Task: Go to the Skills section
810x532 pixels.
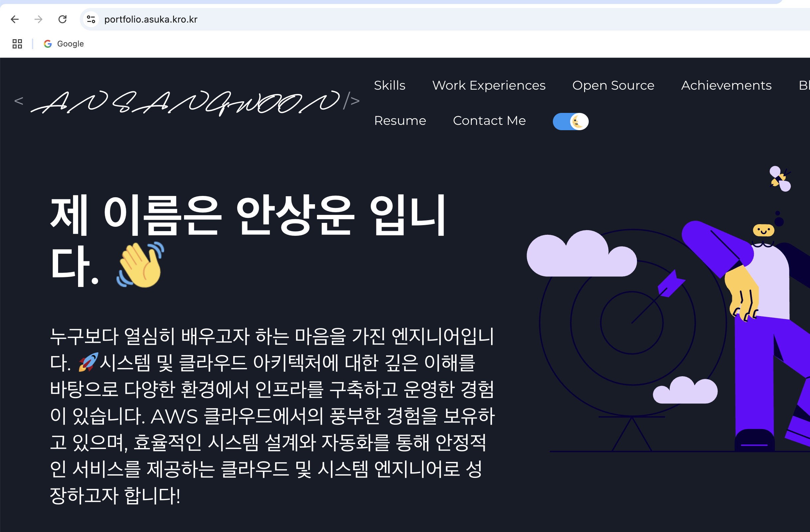Action: [x=390, y=85]
